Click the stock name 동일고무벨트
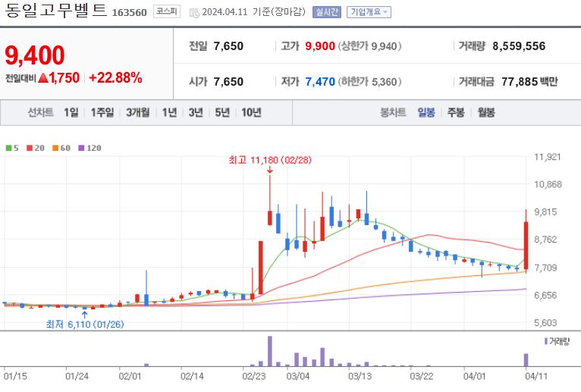Image resolution: width=581 pixels, height=392 pixels. click(x=55, y=11)
